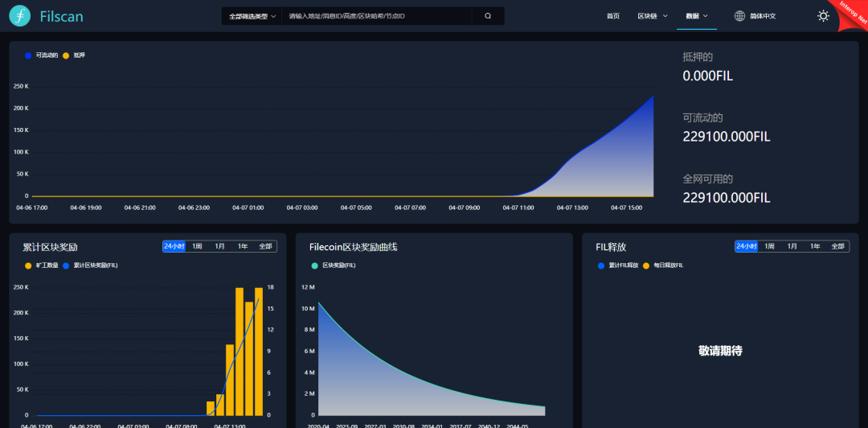Viewport: 868px width, 428px height.
Task: Open the 简体中文 language selector
Action: point(763,16)
